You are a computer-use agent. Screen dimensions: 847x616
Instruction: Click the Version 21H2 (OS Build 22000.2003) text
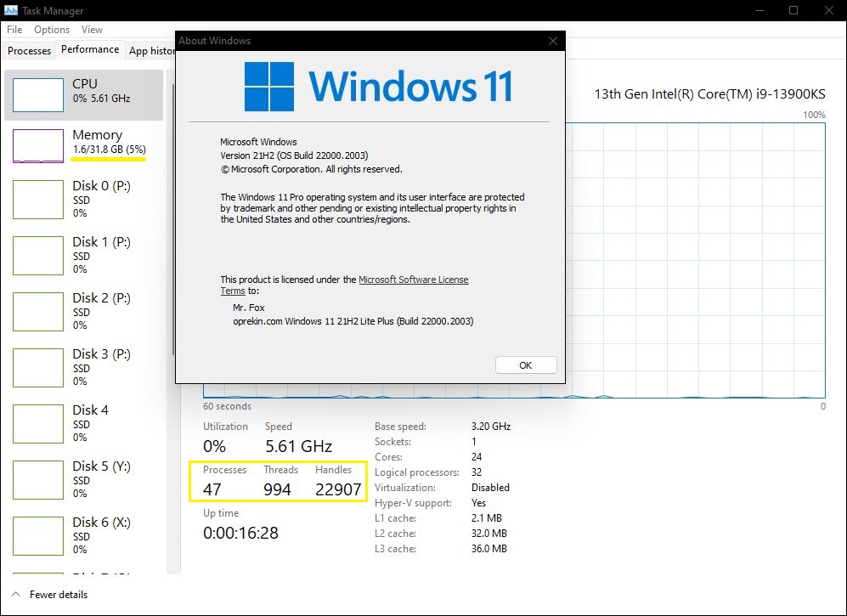coord(294,155)
